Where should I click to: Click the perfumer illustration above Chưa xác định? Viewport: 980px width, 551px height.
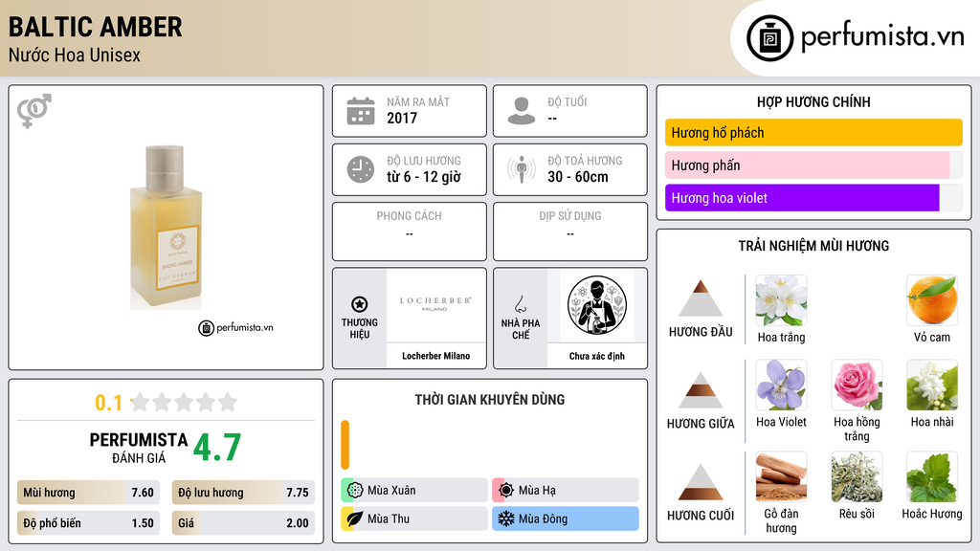(597, 305)
